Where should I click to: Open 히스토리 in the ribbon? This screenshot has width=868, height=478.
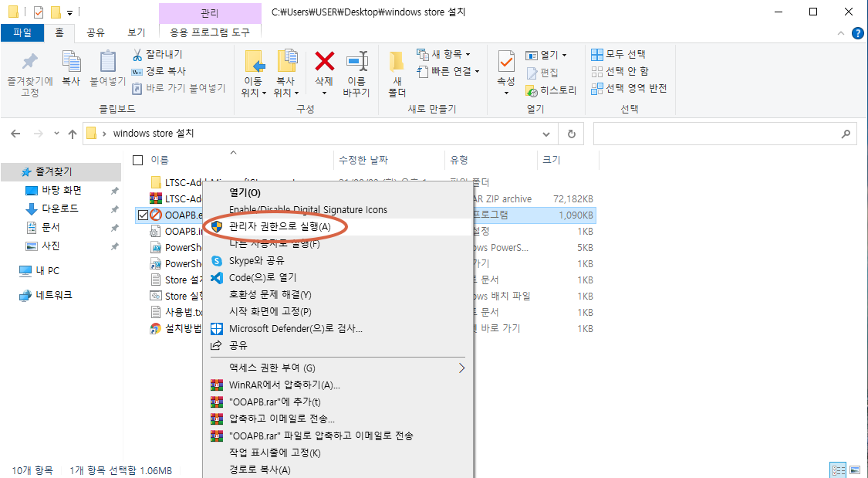coord(552,90)
